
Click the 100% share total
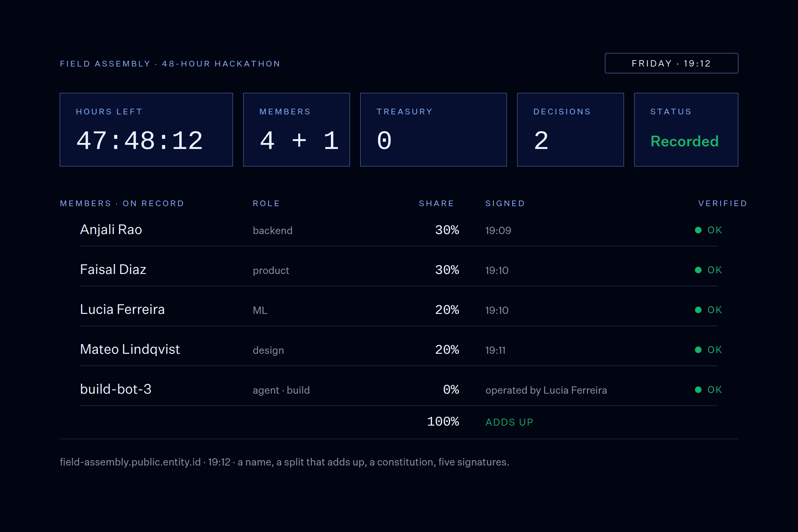(443, 422)
